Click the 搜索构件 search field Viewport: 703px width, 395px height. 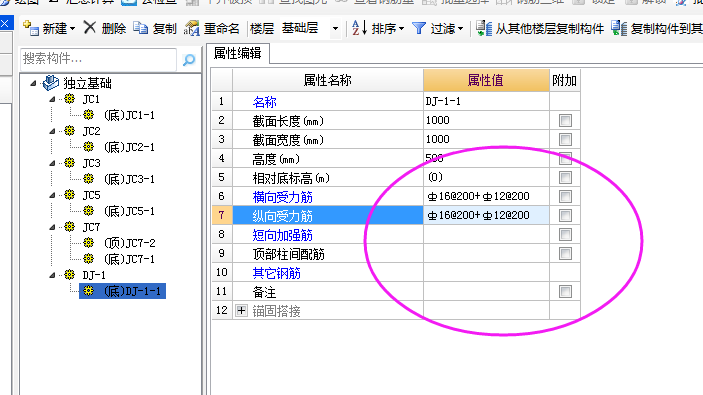click(x=99, y=59)
